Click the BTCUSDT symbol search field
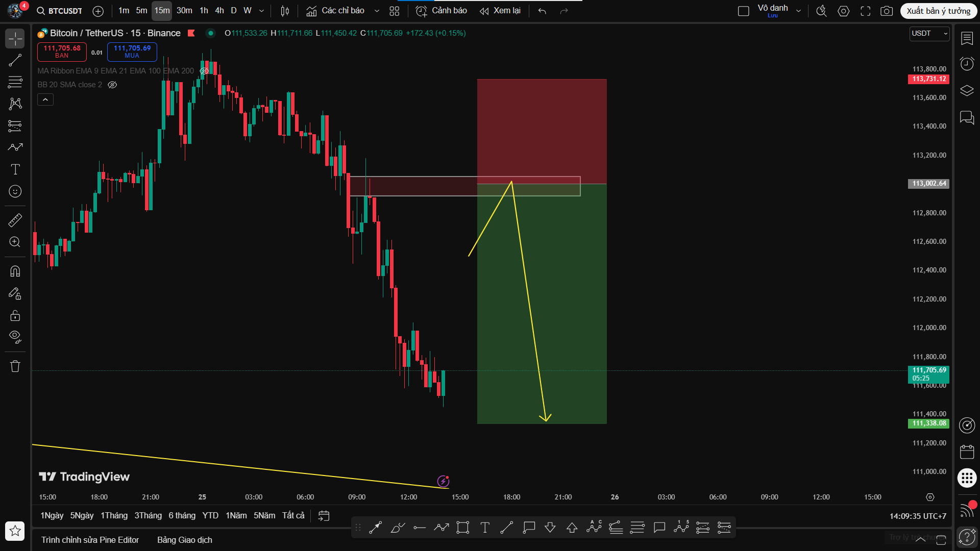Image resolution: width=980 pixels, height=551 pixels. pos(64,11)
